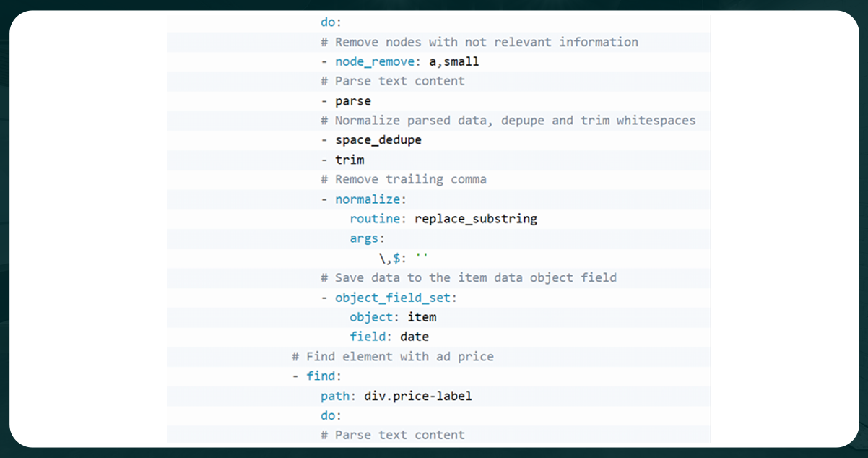Select the node_remove key

(374, 61)
